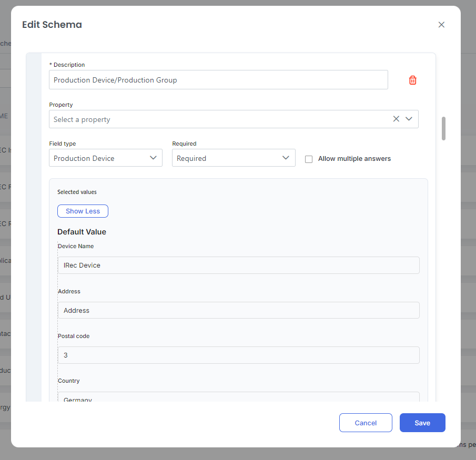Clear the Property selection X icon
The height and width of the screenshot is (460, 476).
pyautogui.click(x=396, y=119)
